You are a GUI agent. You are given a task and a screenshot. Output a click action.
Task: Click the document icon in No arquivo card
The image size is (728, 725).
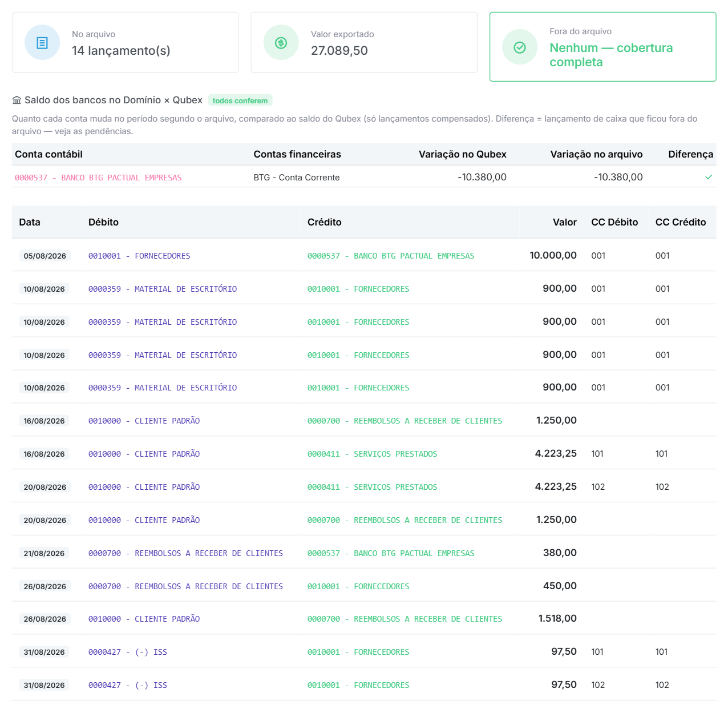coord(42,43)
